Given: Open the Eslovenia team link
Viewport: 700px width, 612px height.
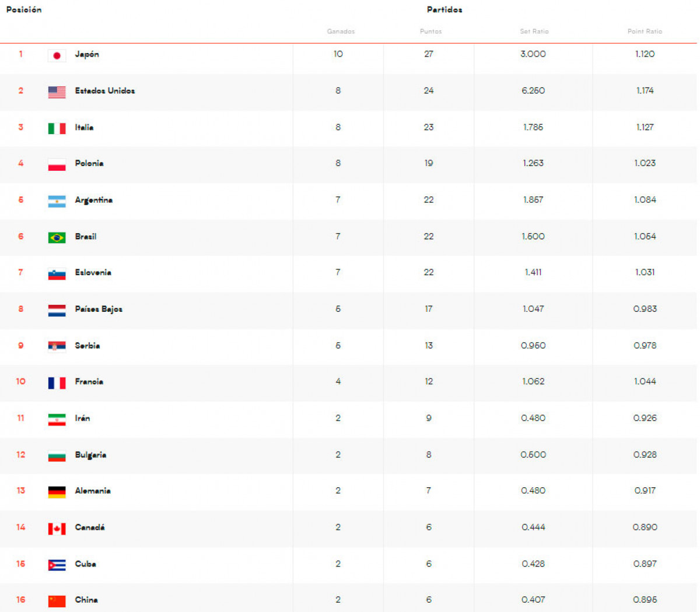Looking at the screenshot, I should click(x=93, y=272).
